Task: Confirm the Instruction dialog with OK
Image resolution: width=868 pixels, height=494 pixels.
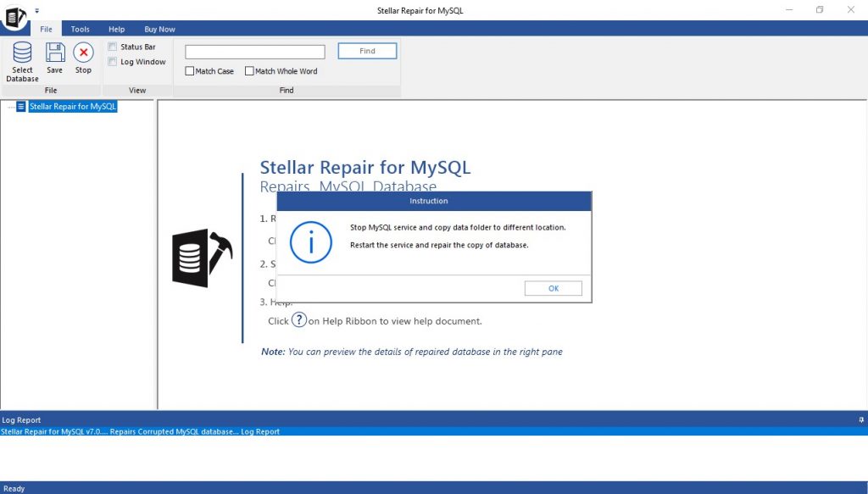Action: (553, 288)
